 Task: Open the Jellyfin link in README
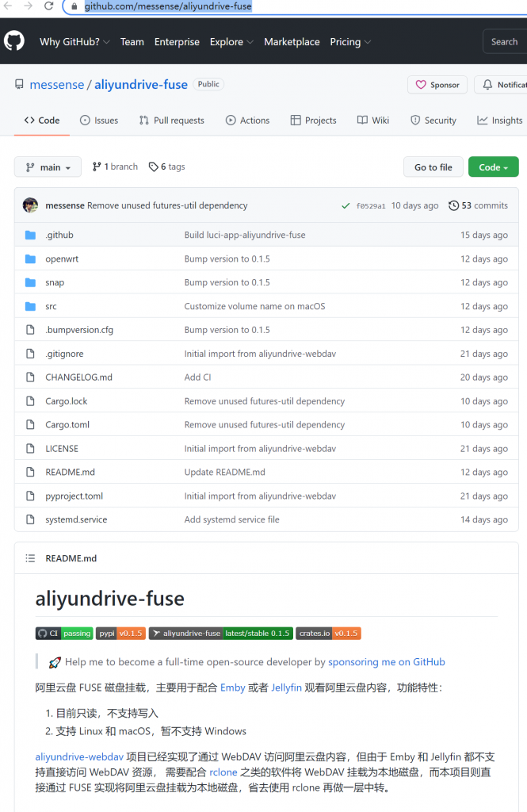click(x=286, y=688)
